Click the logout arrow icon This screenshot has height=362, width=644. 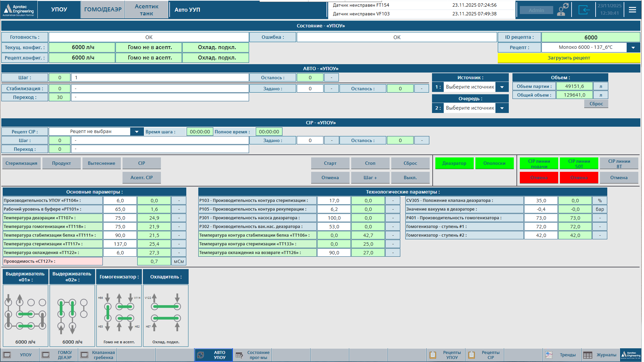pos(584,10)
